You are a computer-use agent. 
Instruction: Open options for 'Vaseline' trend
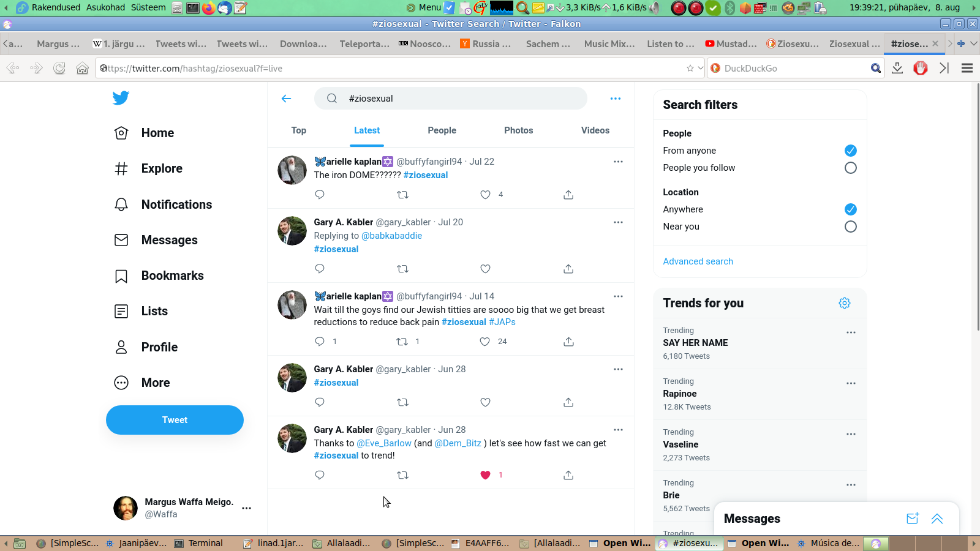pyautogui.click(x=851, y=434)
